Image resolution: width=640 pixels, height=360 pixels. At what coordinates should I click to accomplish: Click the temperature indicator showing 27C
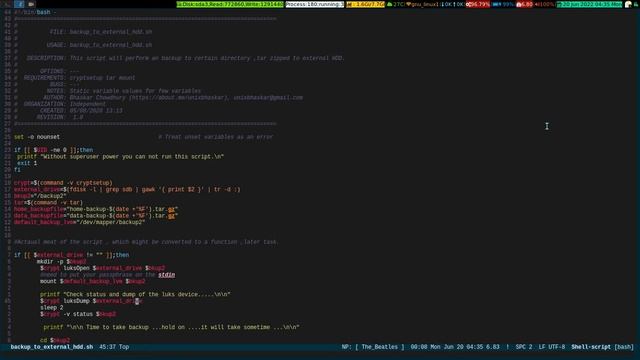[395, 4]
